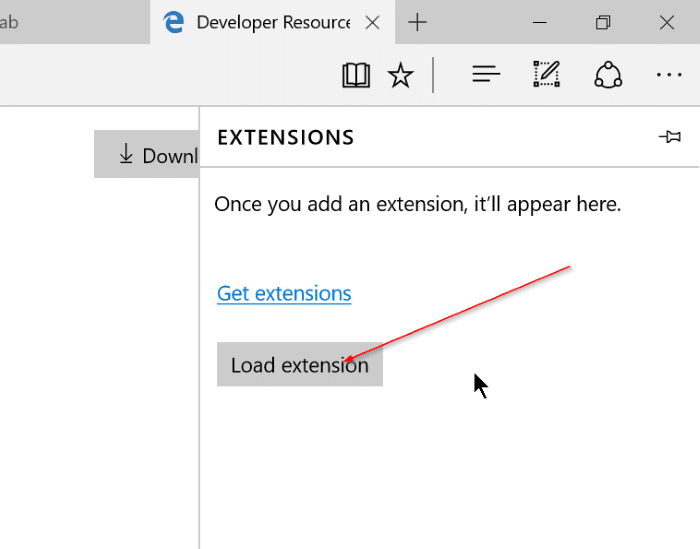Click the Download button on the page
700x549 pixels.
(146, 154)
